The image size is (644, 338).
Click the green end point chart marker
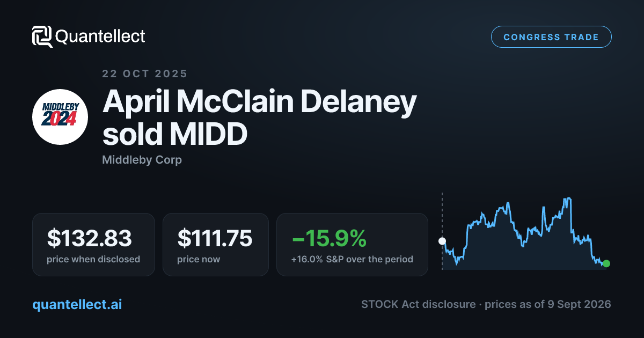pos(606,263)
